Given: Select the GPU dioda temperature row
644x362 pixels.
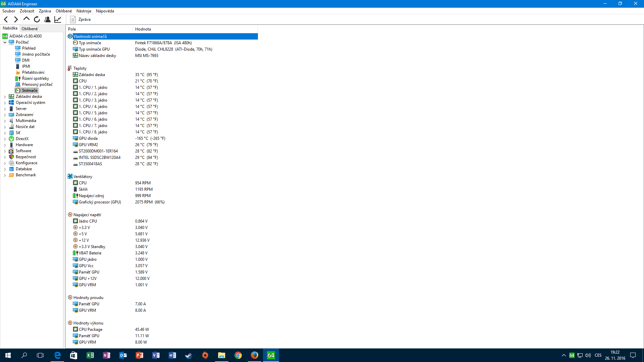Looking at the screenshot, I should (x=88, y=138).
